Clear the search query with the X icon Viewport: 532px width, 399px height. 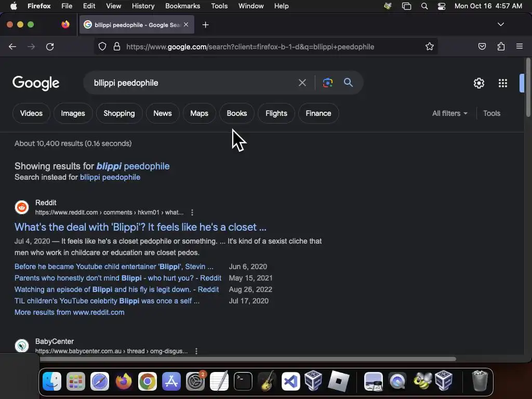pyautogui.click(x=302, y=83)
